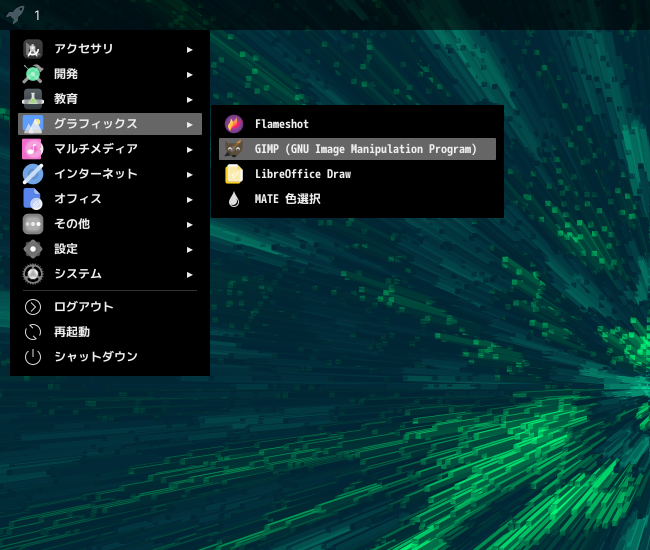Select the グラフィックス menu entry

[x=110, y=124]
